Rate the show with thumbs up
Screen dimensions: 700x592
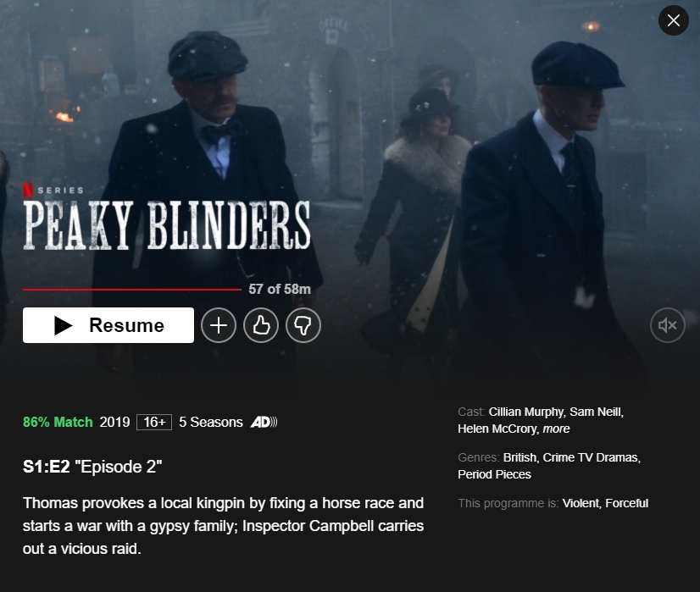coord(261,325)
